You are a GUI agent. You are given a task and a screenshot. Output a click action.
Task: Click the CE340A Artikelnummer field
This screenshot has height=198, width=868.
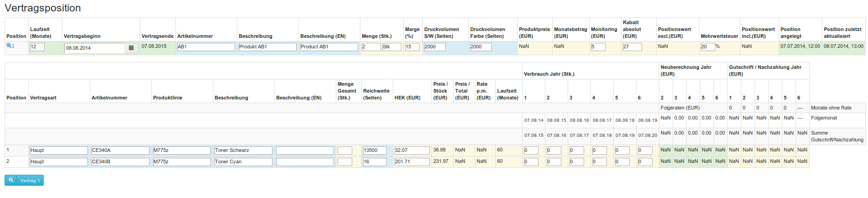point(120,151)
